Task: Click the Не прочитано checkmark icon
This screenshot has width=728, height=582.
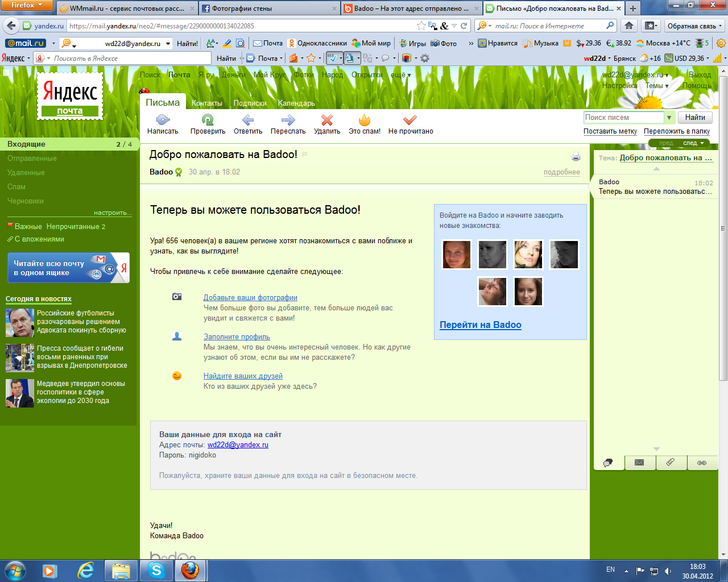Action: (410, 119)
